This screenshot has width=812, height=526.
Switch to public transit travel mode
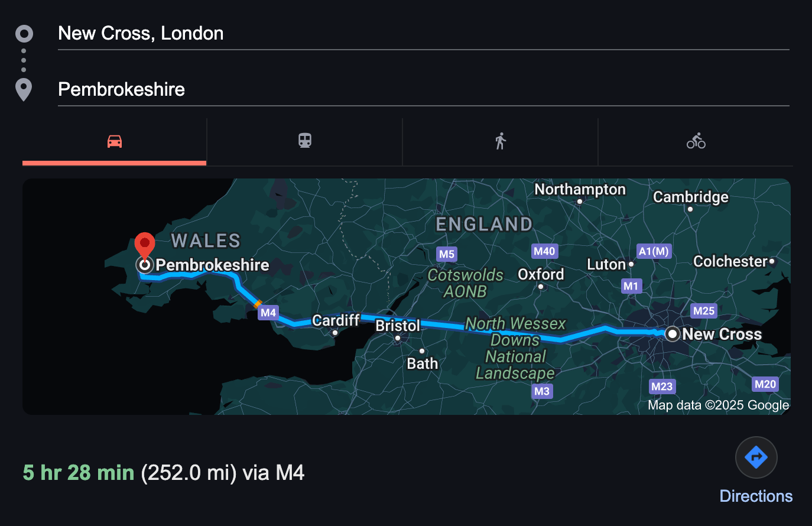(305, 141)
